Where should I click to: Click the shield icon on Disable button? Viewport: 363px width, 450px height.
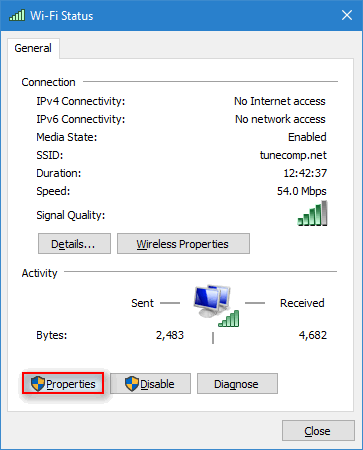tap(132, 384)
